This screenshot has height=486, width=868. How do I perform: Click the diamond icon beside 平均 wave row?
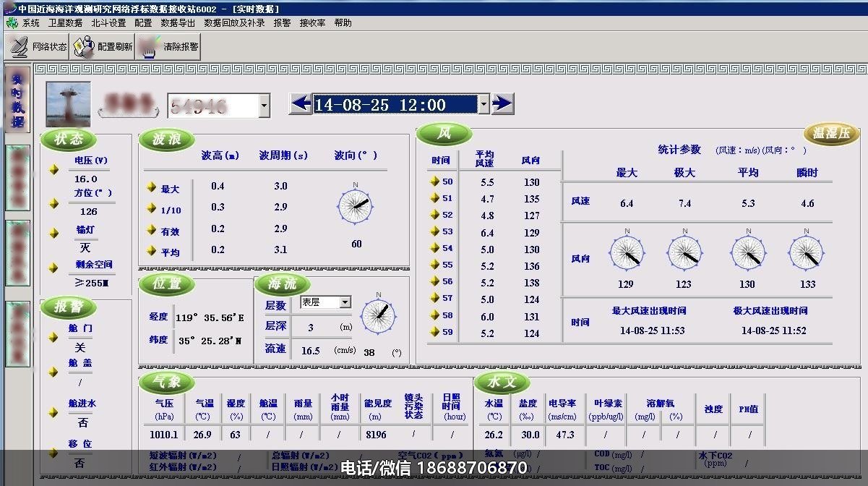point(151,250)
